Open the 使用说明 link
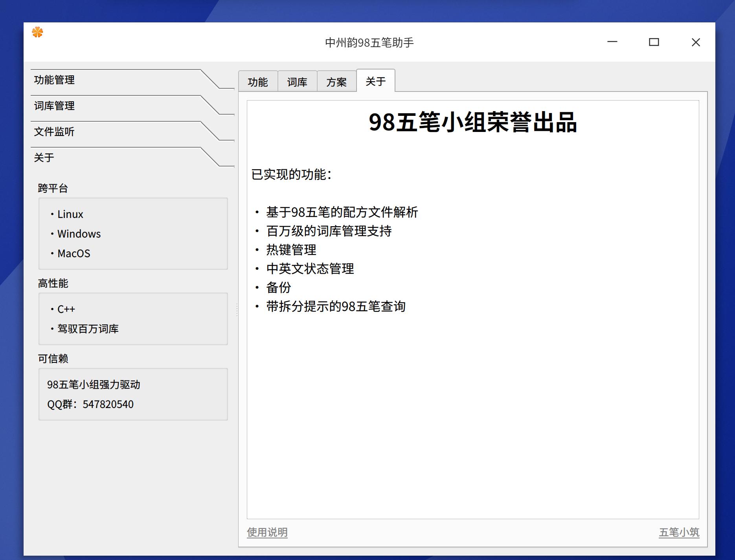Screen dimensions: 735x560 click(267, 533)
